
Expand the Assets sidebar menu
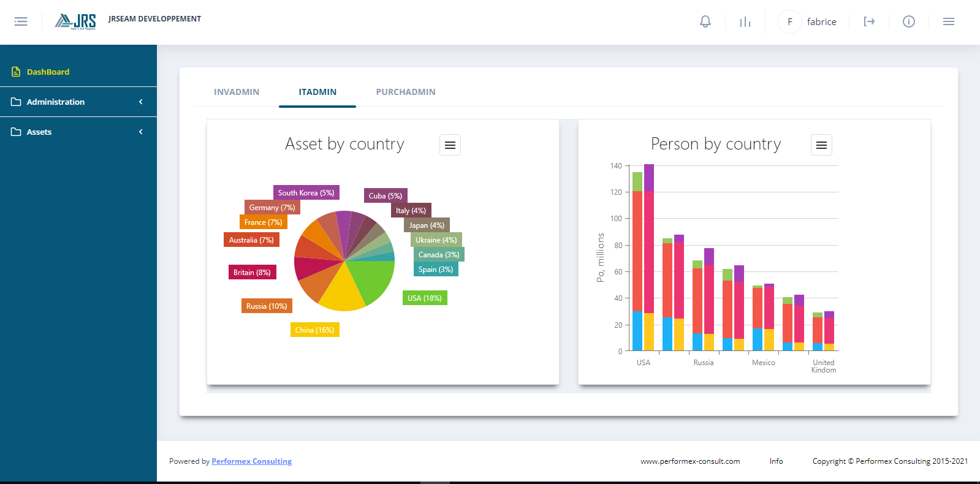click(x=78, y=132)
